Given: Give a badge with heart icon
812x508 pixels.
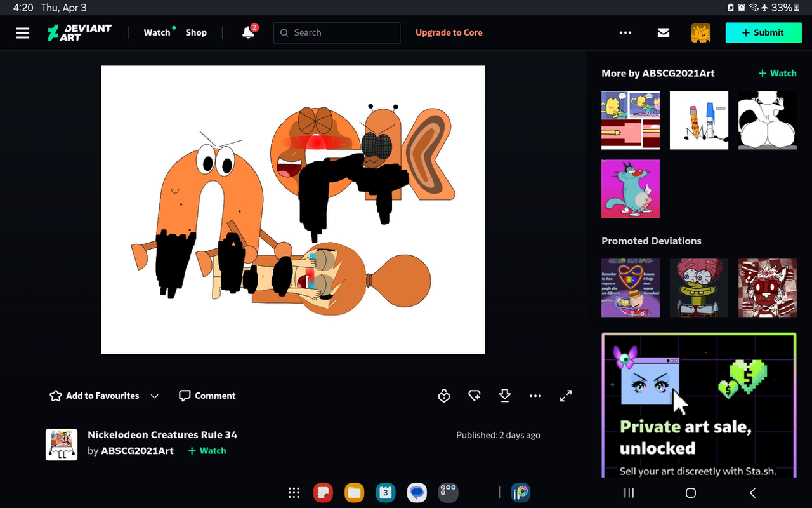Looking at the screenshot, I should [x=444, y=396].
